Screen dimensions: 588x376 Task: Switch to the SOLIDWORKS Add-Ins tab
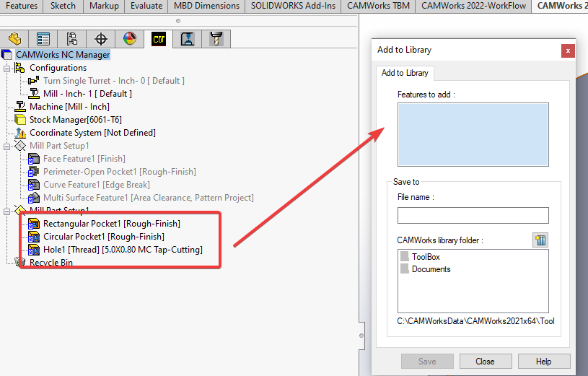[x=293, y=6]
